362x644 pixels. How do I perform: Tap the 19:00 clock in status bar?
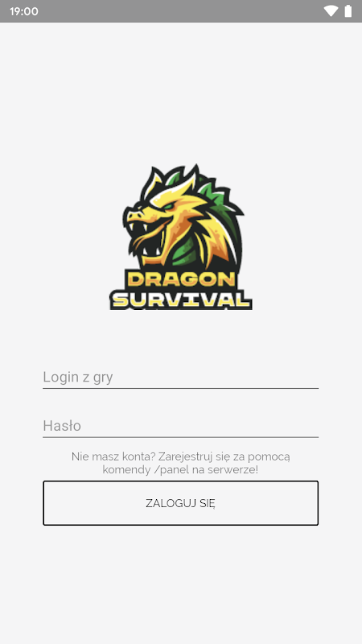[x=24, y=11]
